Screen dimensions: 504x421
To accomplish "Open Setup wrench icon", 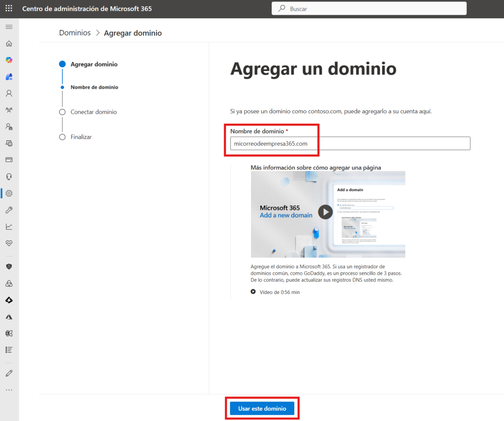I will click(x=9, y=210).
